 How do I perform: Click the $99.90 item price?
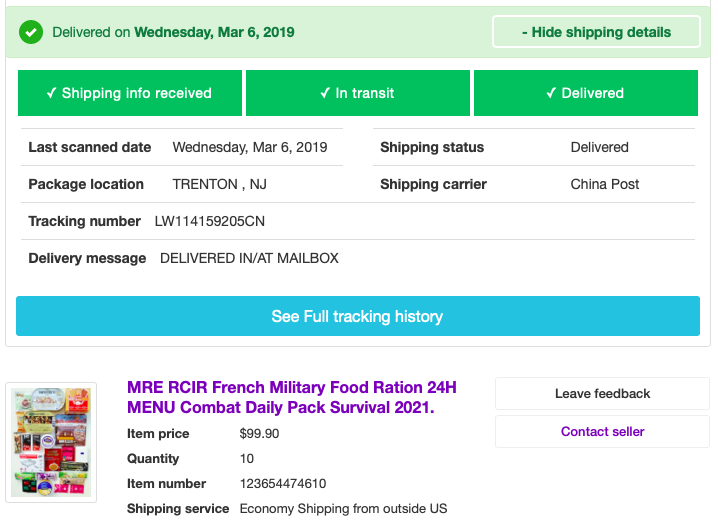coord(259,434)
